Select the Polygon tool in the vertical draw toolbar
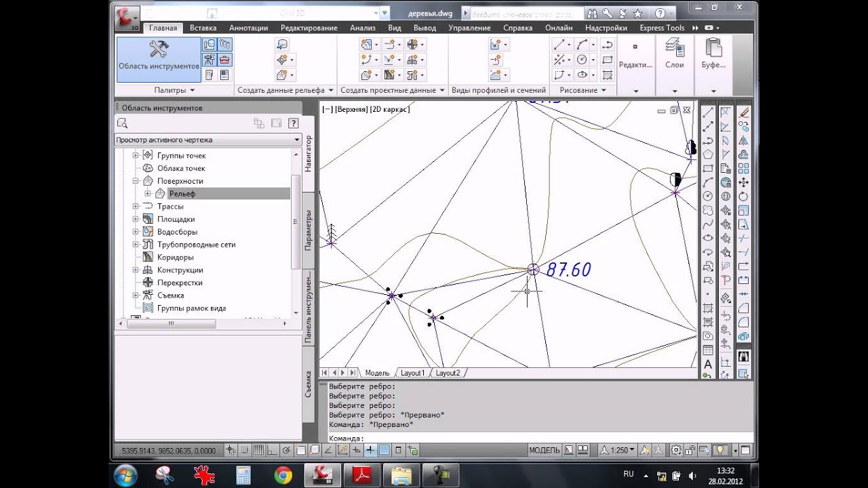Viewport: 868px width, 488px height. [708, 154]
